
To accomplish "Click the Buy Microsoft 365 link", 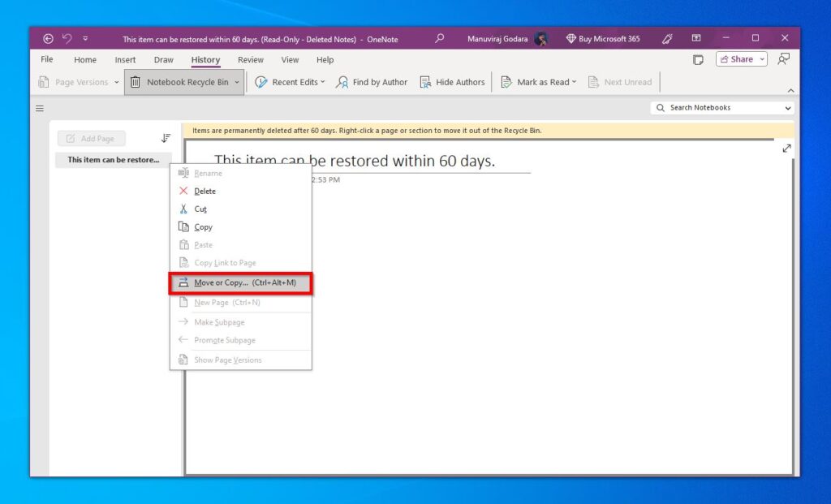I will point(607,38).
